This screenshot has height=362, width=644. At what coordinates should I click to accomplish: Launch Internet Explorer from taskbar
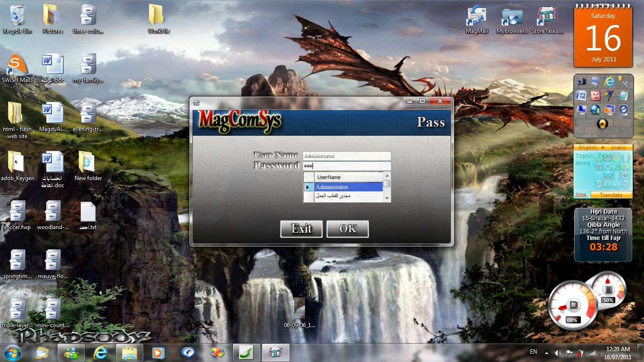100,353
